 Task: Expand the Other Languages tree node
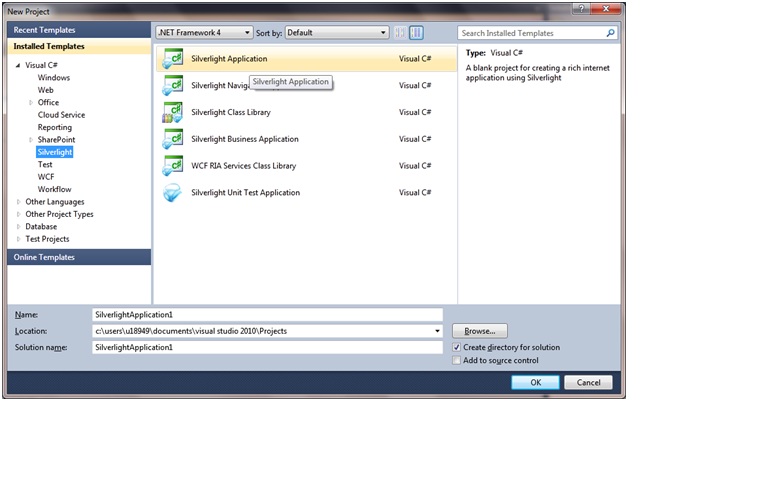coord(17,202)
